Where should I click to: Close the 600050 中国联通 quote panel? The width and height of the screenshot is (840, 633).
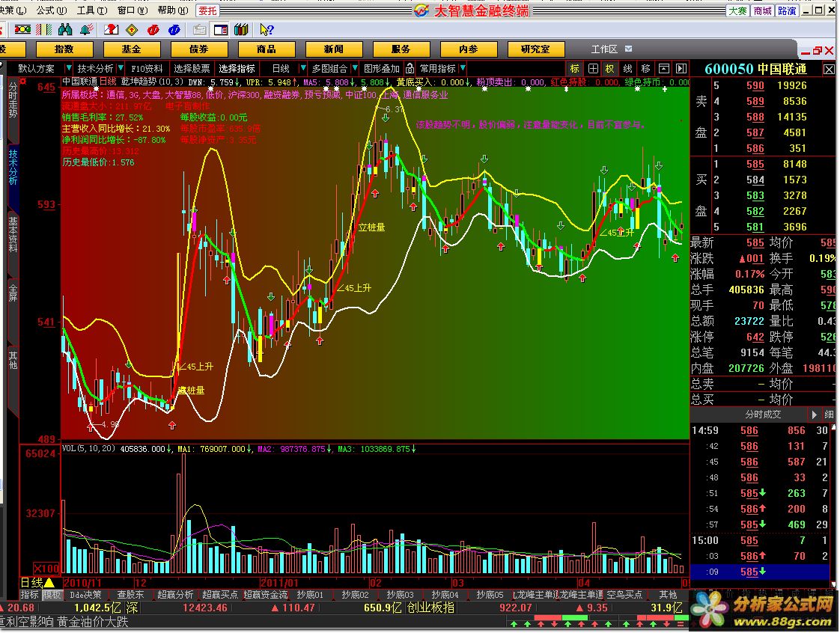point(828,69)
